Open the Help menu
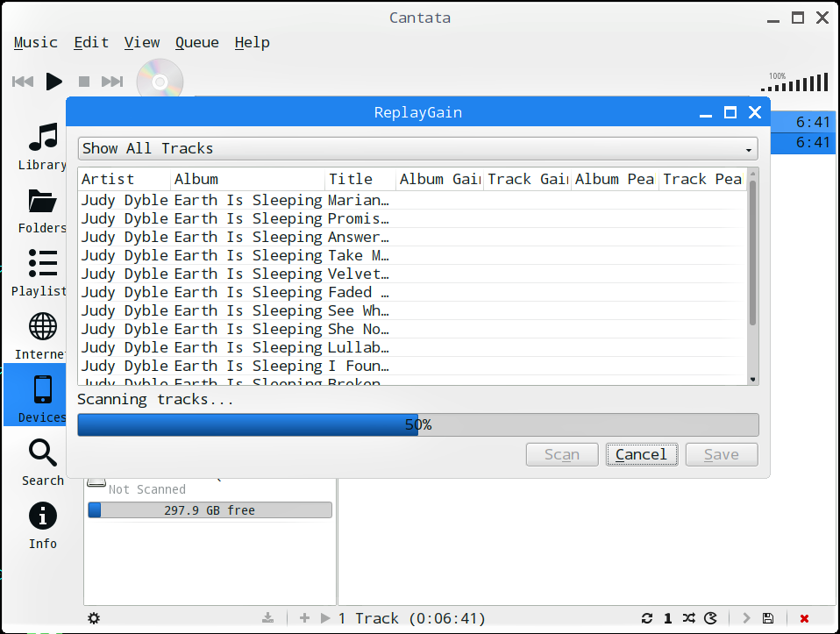The image size is (840, 634). pyautogui.click(x=252, y=42)
